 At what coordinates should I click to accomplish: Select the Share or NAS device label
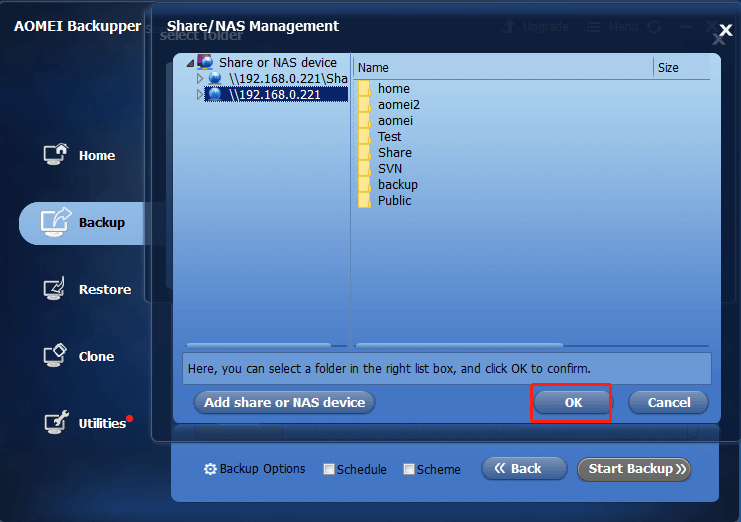(278, 62)
